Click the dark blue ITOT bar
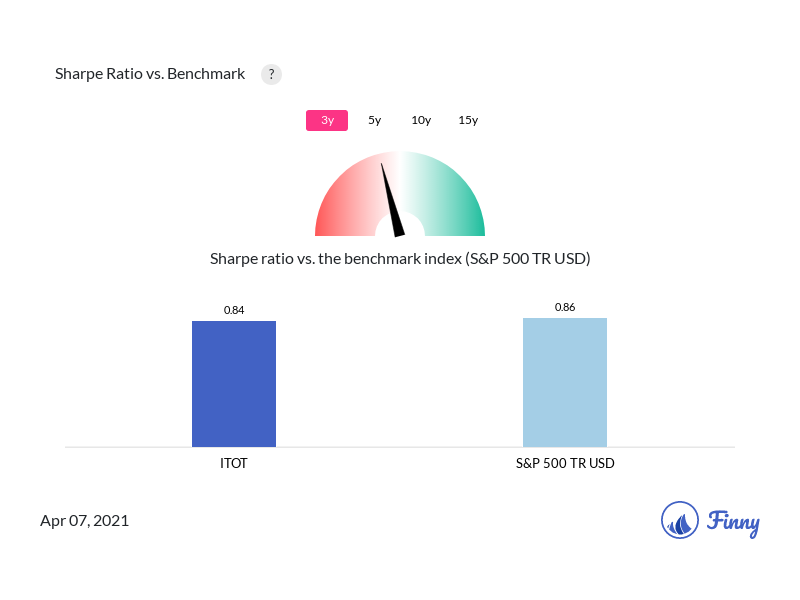Image resolution: width=800 pixels, height=600 pixels. 234,384
